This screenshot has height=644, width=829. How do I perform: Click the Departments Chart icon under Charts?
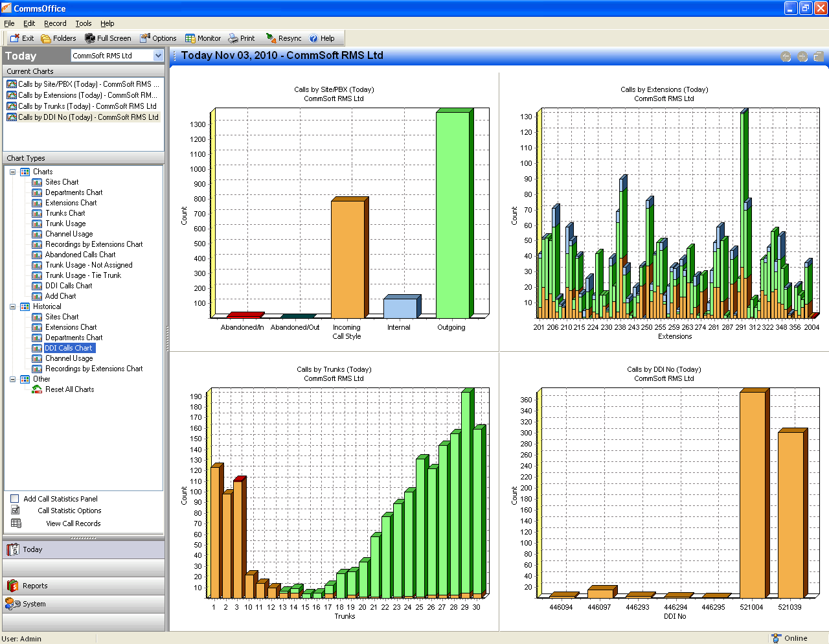tap(37, 192)
